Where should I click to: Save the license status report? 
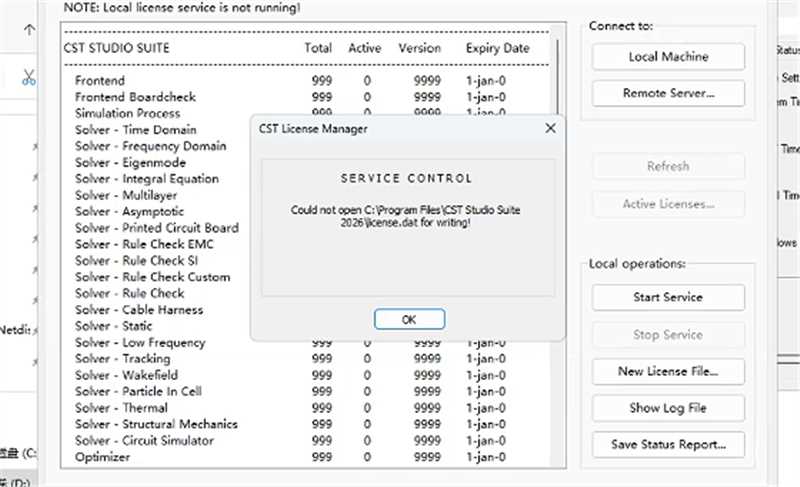pyautogui.click(x=668, y=444)
